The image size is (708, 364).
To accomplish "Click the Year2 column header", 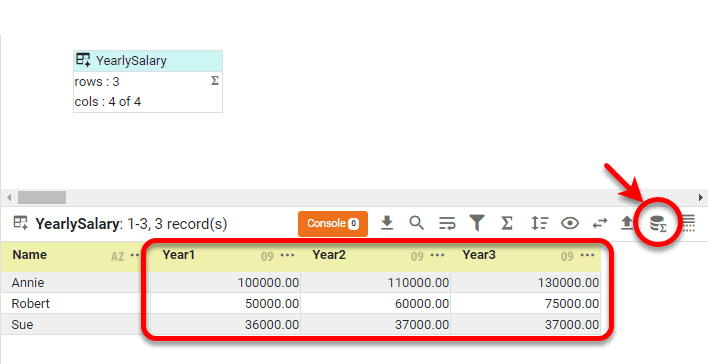I will coord(375,257).
